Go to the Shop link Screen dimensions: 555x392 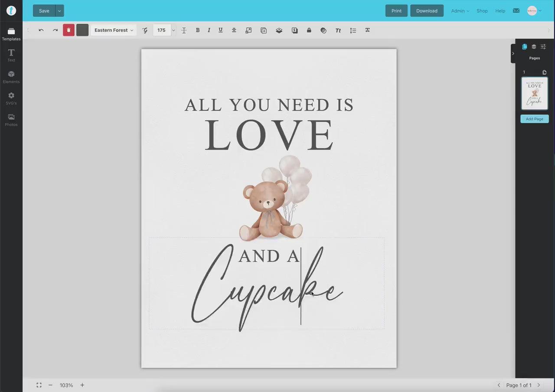pyautogui.click(x=482, y=11)
